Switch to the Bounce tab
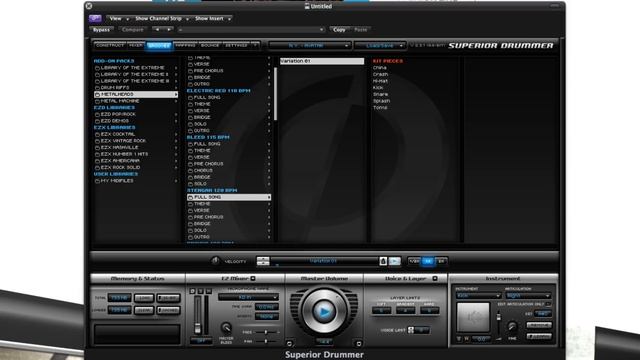 click(210, 45)
